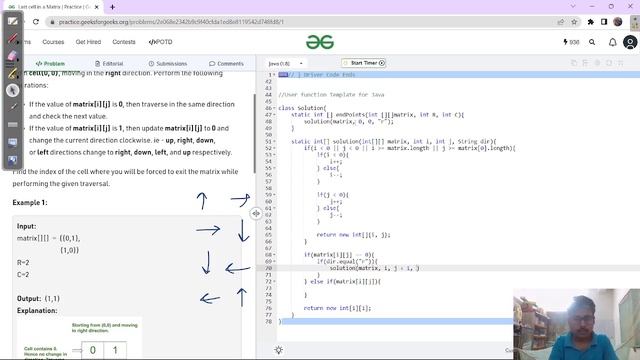Collapse code fold at line 1
Image resolution: width=640 pixels, height=360 pixels.
click(x=274, y=75)
